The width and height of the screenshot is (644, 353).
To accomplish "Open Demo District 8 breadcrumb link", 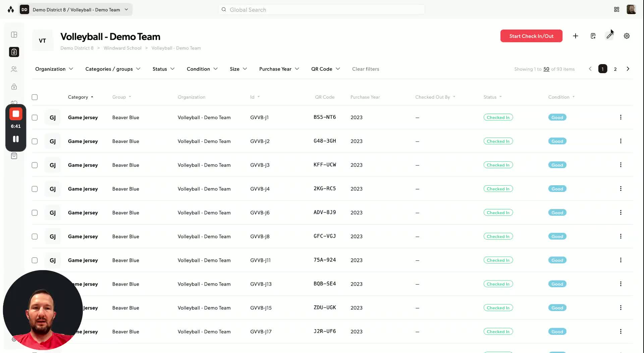I will 77,48.
